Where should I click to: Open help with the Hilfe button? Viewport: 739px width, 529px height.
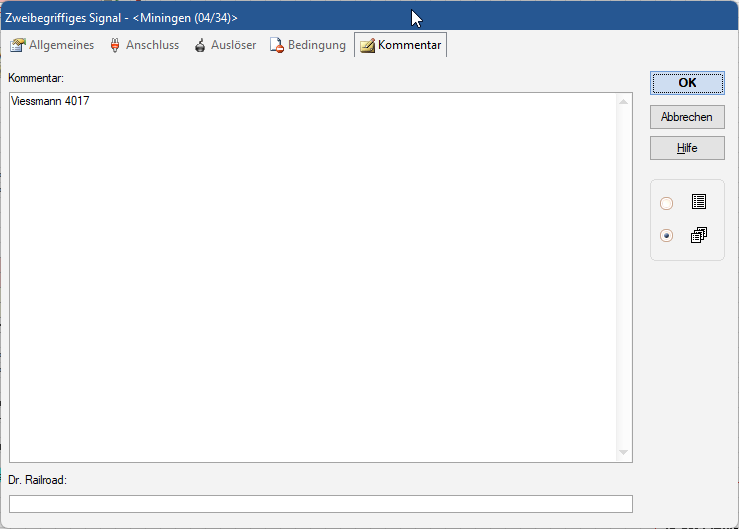pos(687,148)
